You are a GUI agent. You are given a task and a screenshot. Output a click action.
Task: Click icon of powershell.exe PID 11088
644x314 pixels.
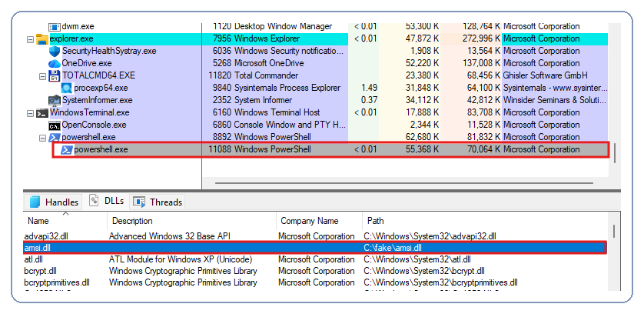tap(67, 150)
